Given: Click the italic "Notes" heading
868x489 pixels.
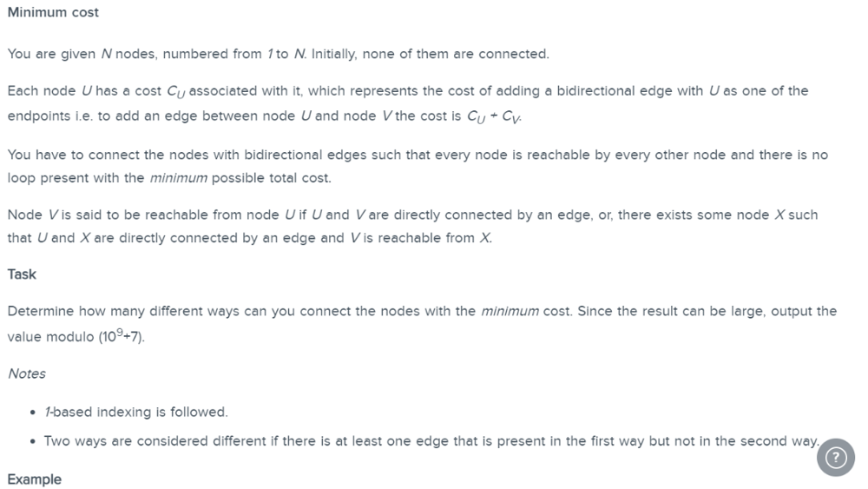Looking at the screenshot, I should coord(27,373).
